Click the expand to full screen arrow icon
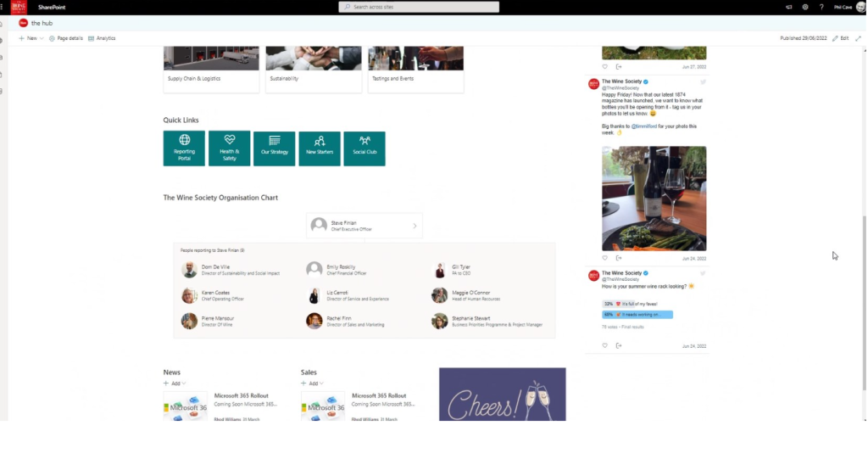This screenshot has height=459, width=868. point(858,38)
